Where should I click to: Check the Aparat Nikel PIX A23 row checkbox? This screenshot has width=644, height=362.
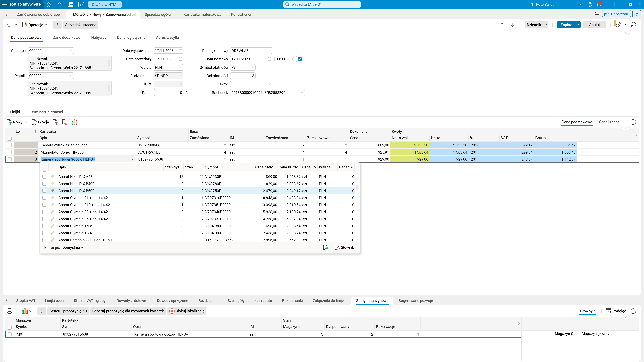(x=44, y=177)
